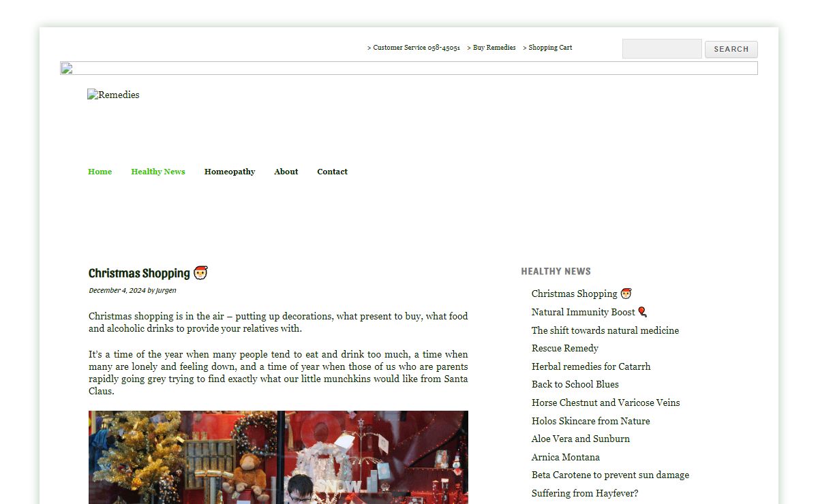Click the broken banner image at top
This screenshot has width=818, height=504.
[409, 68]
